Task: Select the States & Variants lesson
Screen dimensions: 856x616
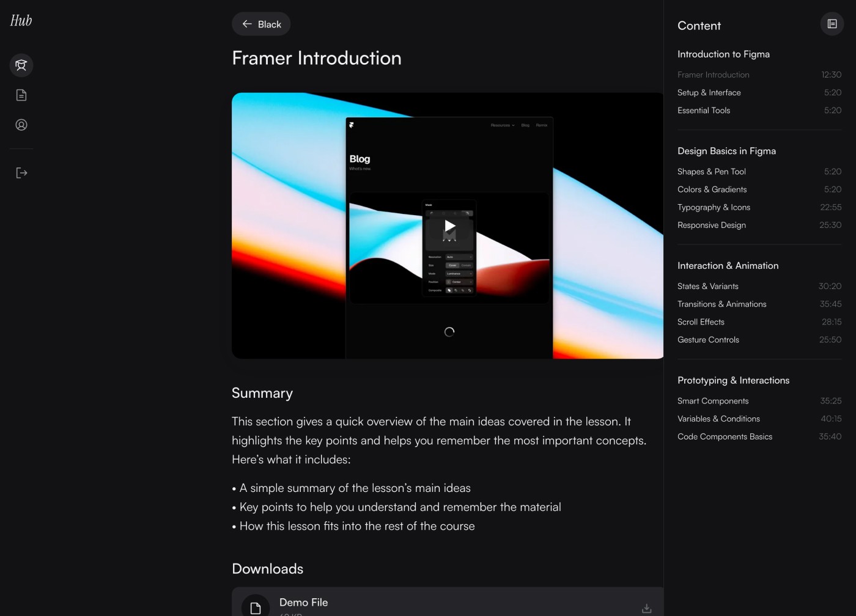Action: pyautogui.click(x=759, y=286)
